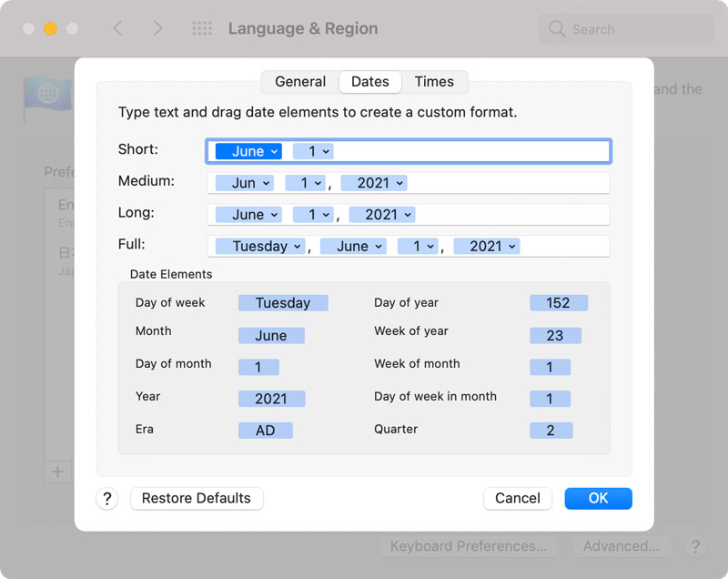Expand the 2021 token in Full format
This screenshot has height=579, width=728.
point(487,246)
